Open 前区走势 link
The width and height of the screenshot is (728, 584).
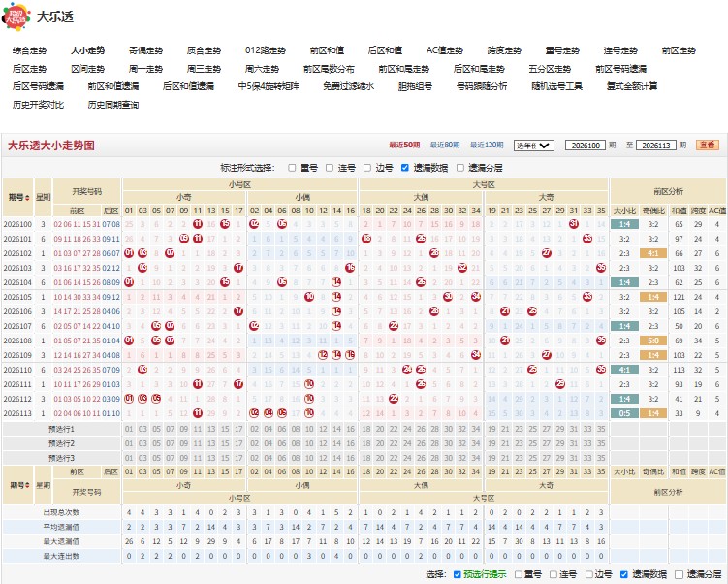tap(679, 50)
